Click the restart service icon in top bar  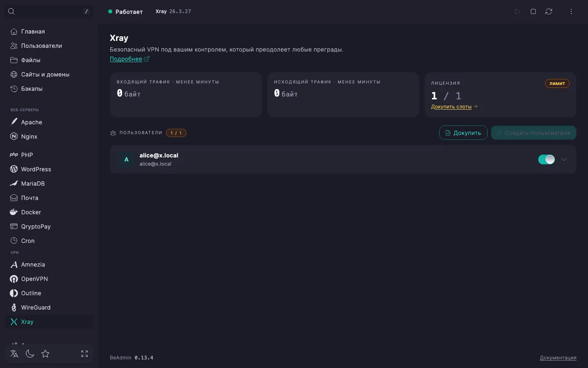[549, 11]
